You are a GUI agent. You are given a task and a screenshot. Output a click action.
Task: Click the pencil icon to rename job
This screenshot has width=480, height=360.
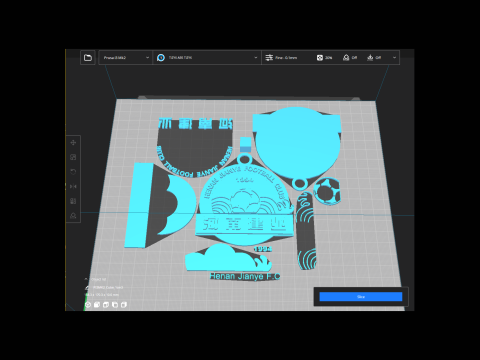[x=87, y=287]
